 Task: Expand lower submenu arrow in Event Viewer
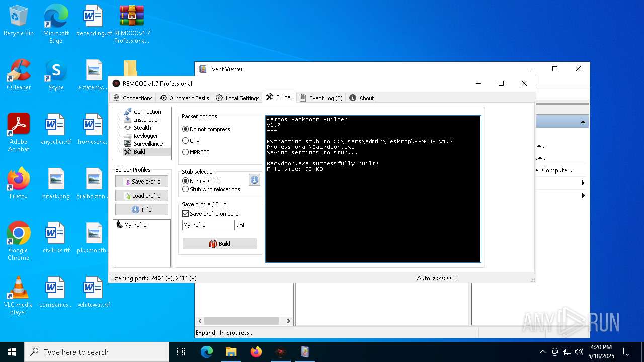click(x=583, y=195)
